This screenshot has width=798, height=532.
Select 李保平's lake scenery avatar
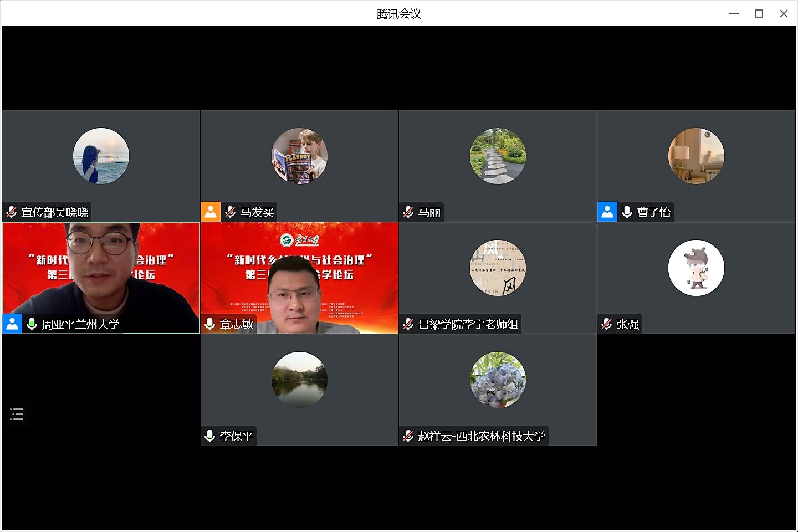tap(299, 380)
